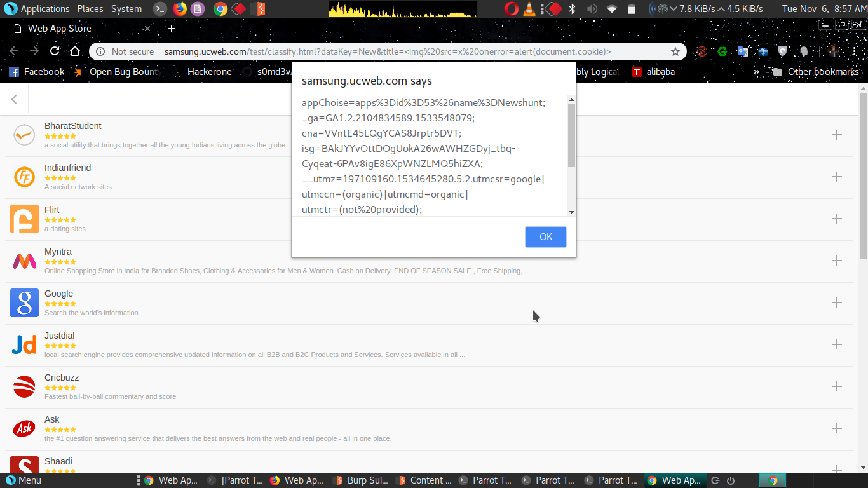Reload the page in Chrome
Viewport: 868px width, 488px height.
(55, 51)
